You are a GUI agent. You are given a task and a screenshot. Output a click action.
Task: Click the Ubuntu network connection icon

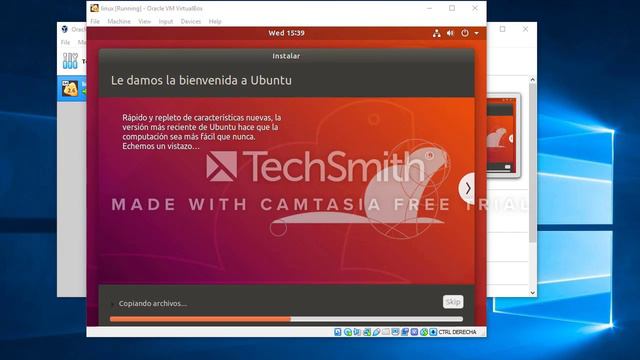[x=437, y=33]
